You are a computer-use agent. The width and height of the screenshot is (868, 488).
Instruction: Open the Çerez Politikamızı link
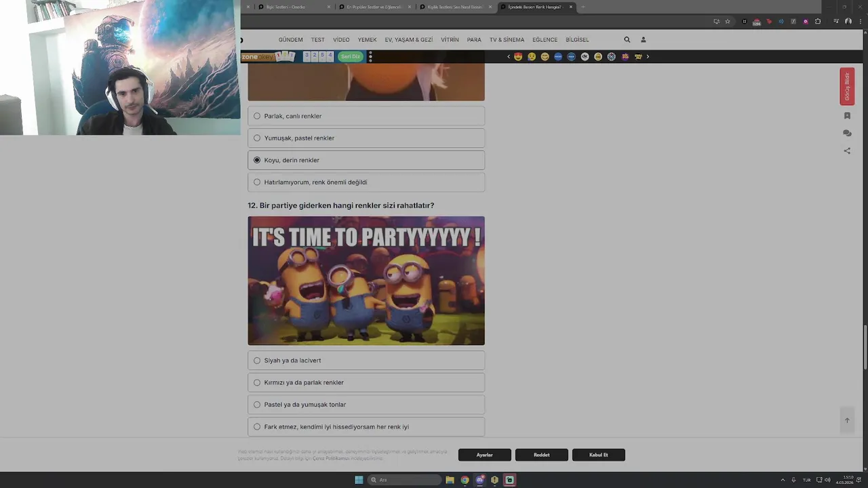[330, 458]
